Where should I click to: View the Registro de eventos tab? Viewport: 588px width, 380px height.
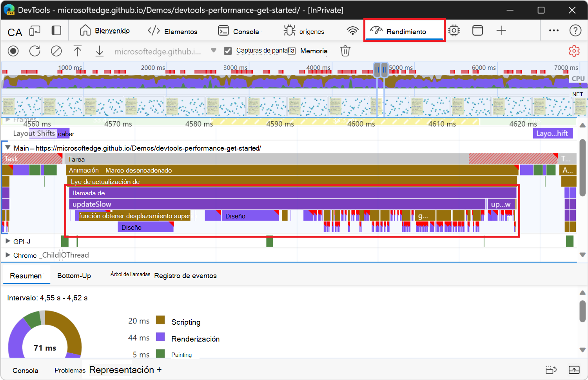point(185,276)
